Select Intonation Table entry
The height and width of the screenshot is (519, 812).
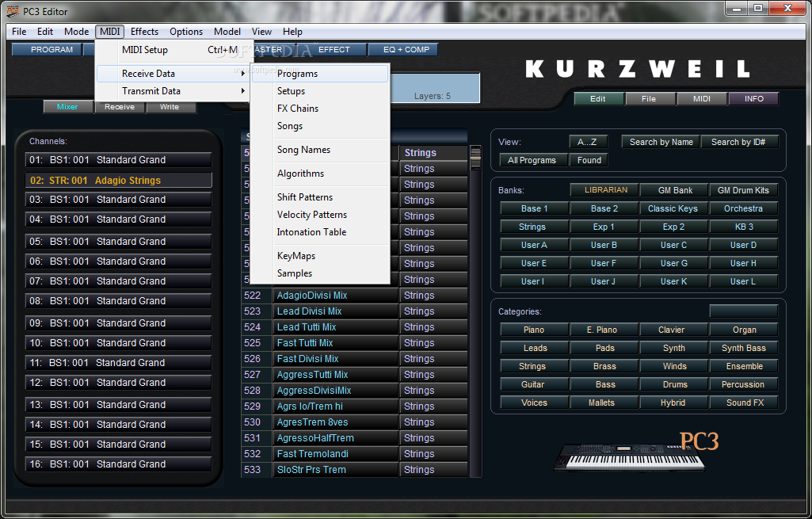320,232
